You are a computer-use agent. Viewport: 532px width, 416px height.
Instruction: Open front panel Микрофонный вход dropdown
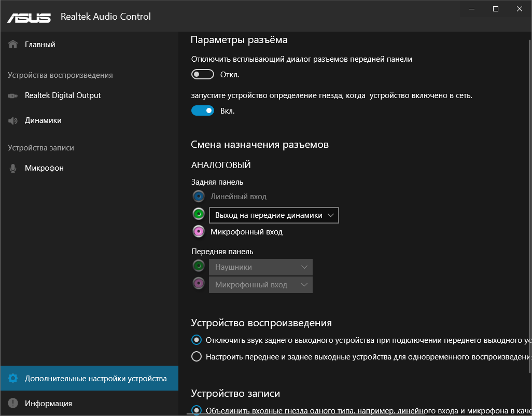[261, 285]
